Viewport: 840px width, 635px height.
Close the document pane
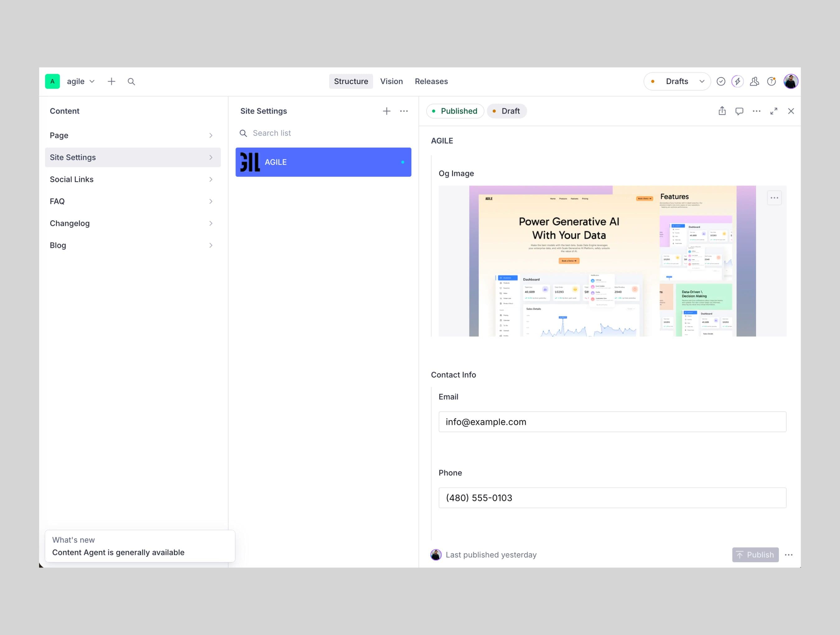click(x=791, y=111)
